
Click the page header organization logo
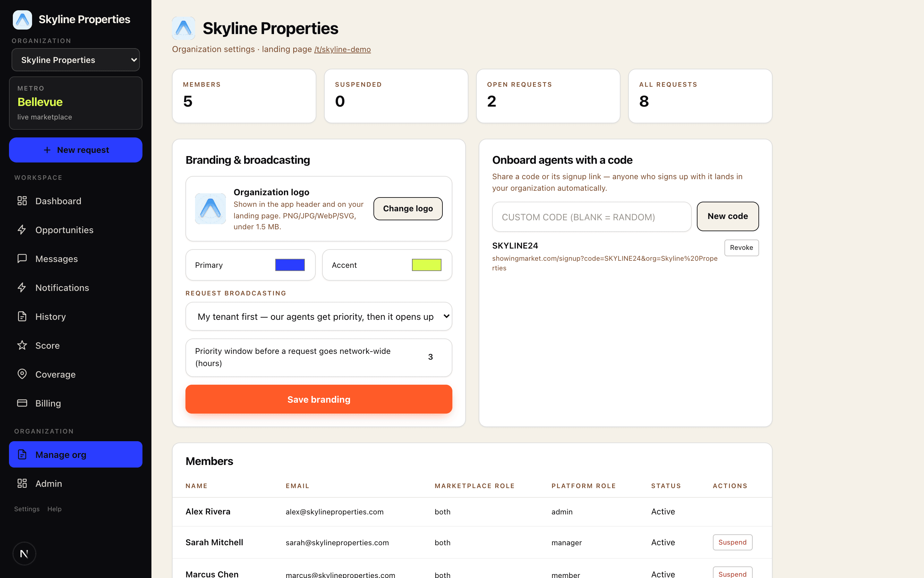(x=183, y=28)
